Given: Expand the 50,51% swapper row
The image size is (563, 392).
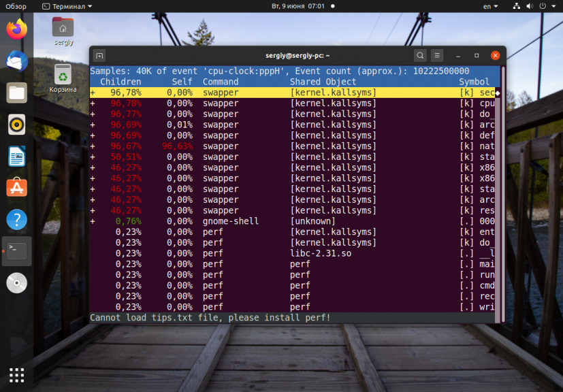Looking at the screenshot, I should tap(93, 157).
